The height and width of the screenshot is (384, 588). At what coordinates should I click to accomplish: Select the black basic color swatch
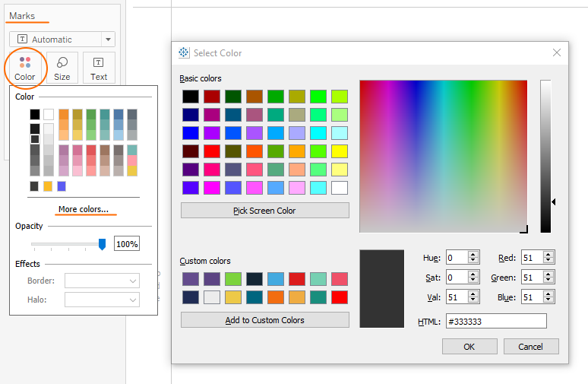click(190, 97)
